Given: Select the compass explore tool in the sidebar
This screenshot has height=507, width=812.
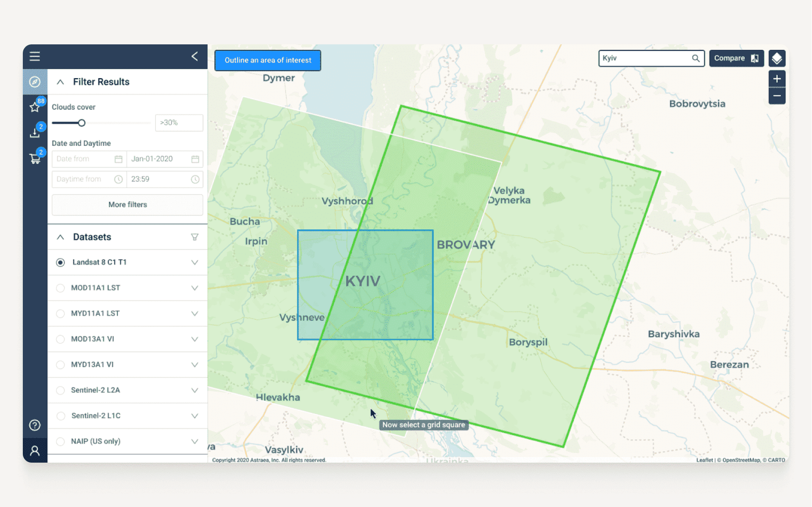Looking at the screenshot, I should (35, 82).
